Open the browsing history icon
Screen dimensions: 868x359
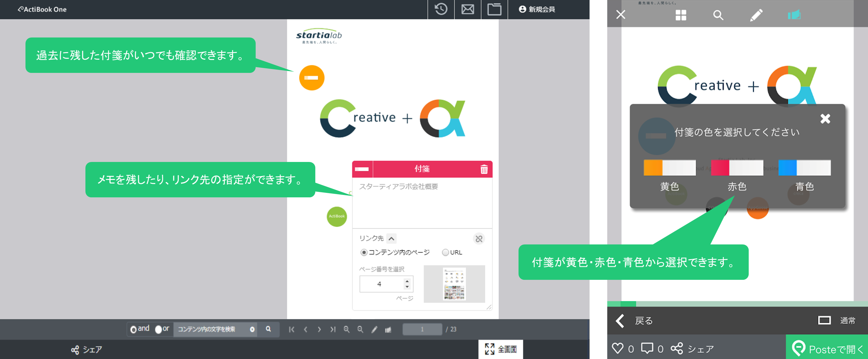pos(441,9)
